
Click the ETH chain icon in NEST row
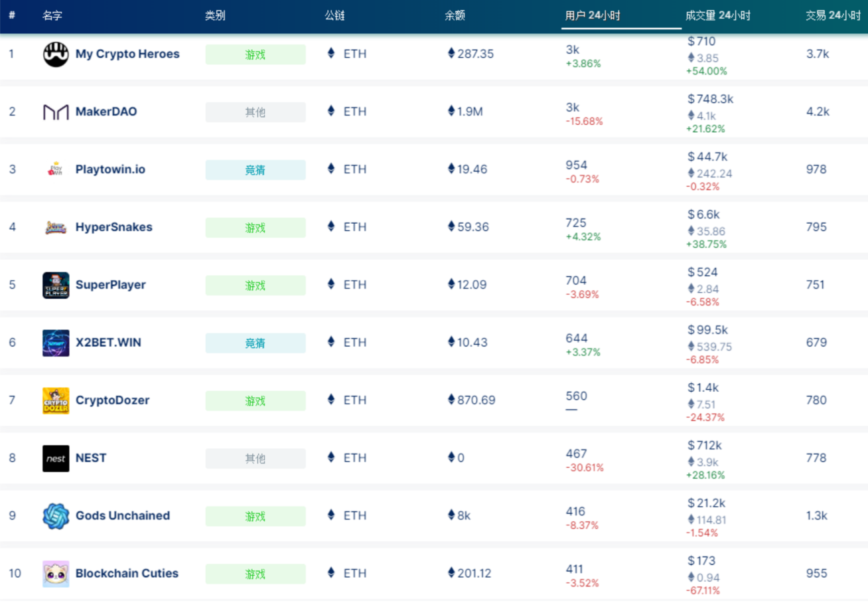point(331,458)
